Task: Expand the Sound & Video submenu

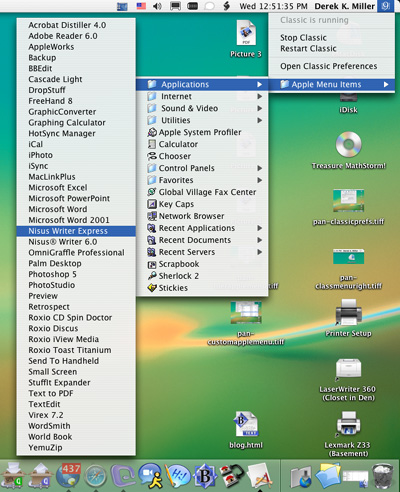Action: click(202, 108)
